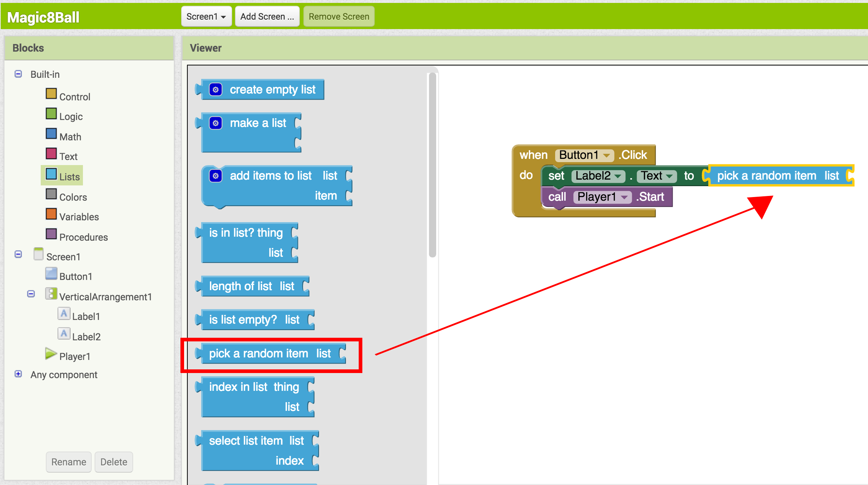Click the Rename button in Blocks panel
Screen dimensions: 868x485
(x=68, y=462)
